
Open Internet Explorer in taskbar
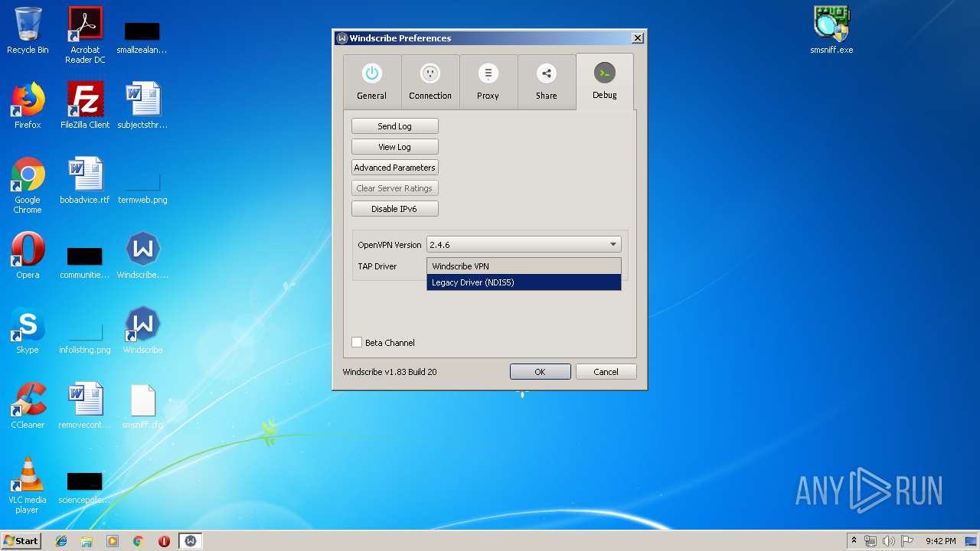click(61, 541)
